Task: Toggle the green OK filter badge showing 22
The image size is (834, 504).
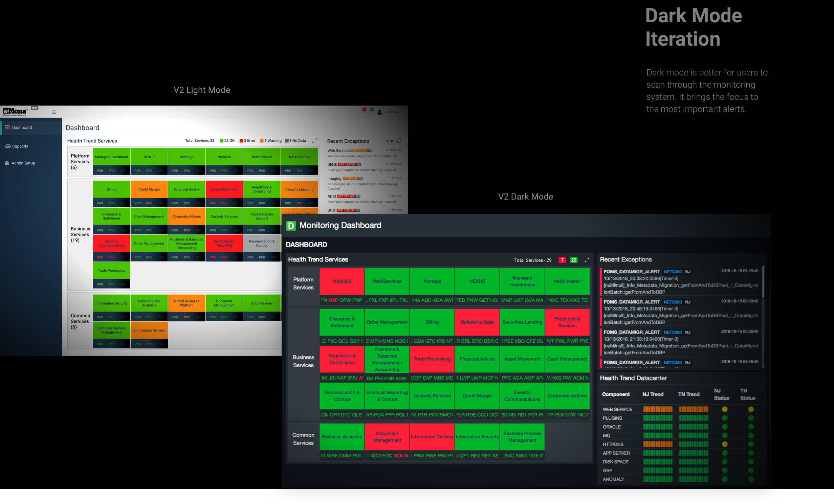Action: [x=573, y=260]
